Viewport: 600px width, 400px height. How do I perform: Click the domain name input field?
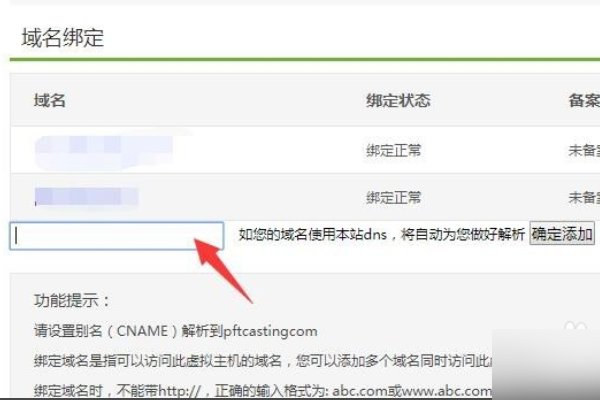coord(117,236)
